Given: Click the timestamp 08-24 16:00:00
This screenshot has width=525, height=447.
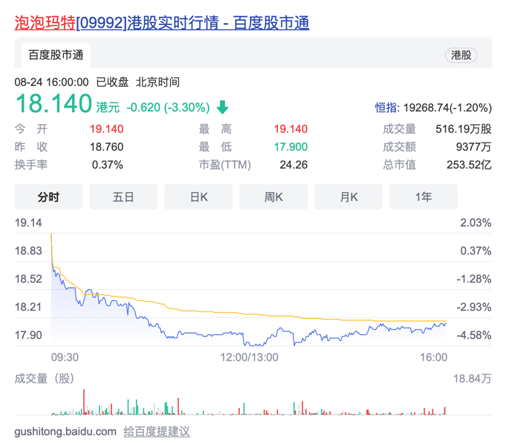Looking at the screenshot, I should pos(52,82).
